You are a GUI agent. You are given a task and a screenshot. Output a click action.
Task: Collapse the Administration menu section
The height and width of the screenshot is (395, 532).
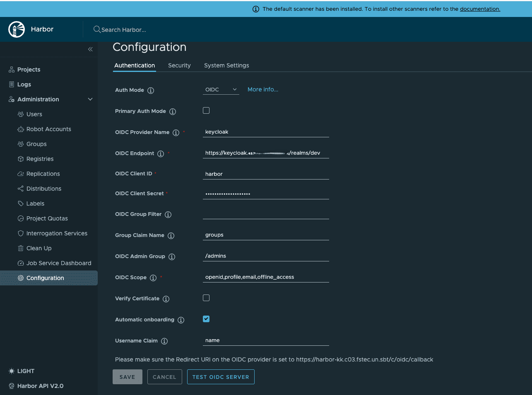click(x=90, y=99)
